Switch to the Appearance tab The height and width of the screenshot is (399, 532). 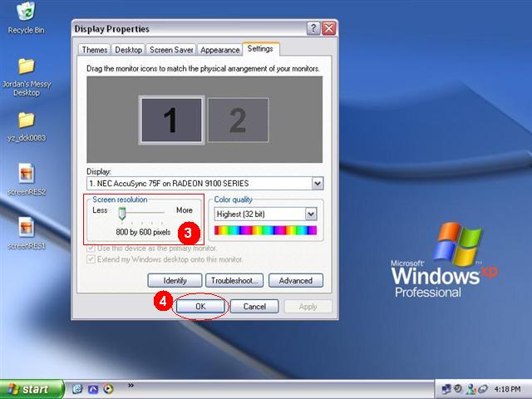(x=219, y=50)
